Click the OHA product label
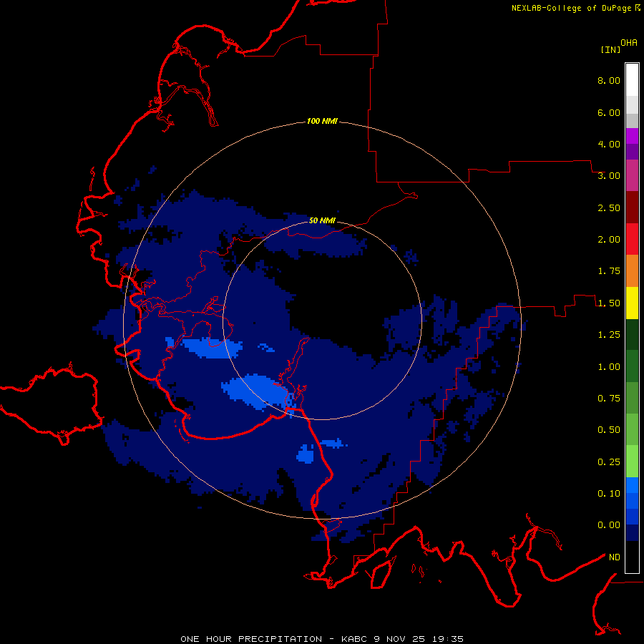 (x=629, y=43)
